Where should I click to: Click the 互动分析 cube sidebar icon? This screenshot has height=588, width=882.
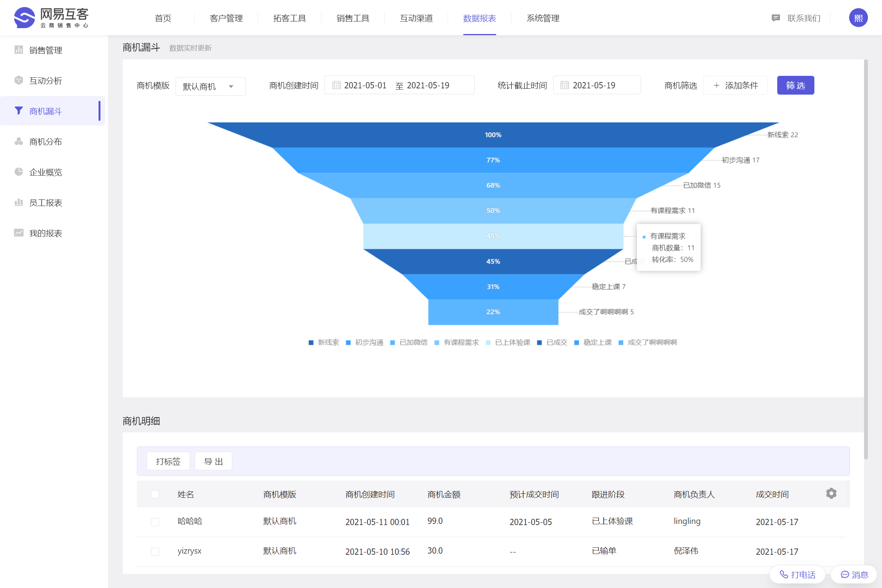point(18,80)
